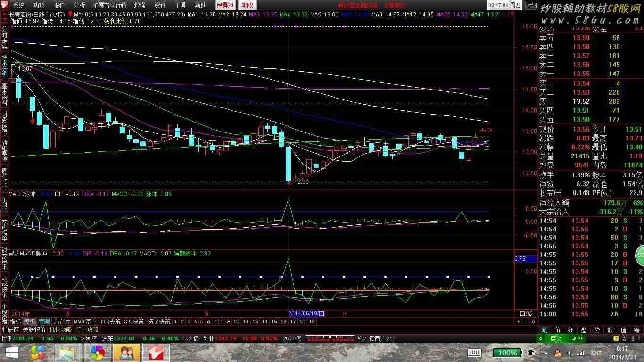Click the plus zoom icon below 日线
The image size is (644, 362).
click(519, 321)
